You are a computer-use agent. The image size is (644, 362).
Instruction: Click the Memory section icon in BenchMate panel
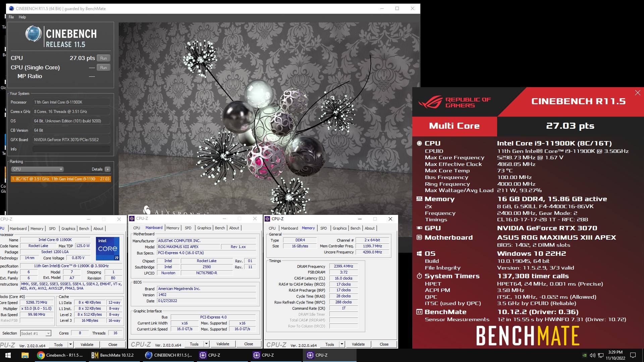click(x=419, y=199)
